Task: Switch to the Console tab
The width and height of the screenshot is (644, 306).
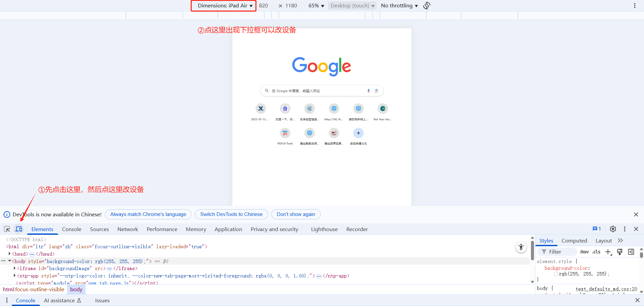Action: [x=72, y=229]
